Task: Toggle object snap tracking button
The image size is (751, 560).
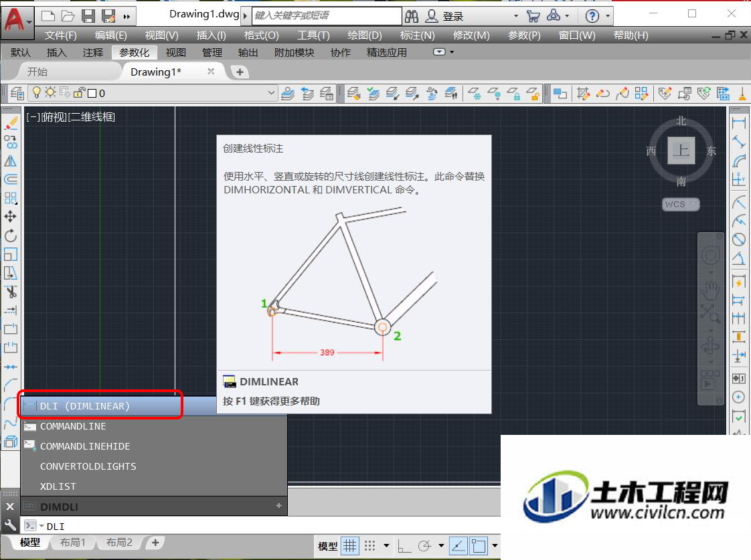Action: (x=458, y=546)
